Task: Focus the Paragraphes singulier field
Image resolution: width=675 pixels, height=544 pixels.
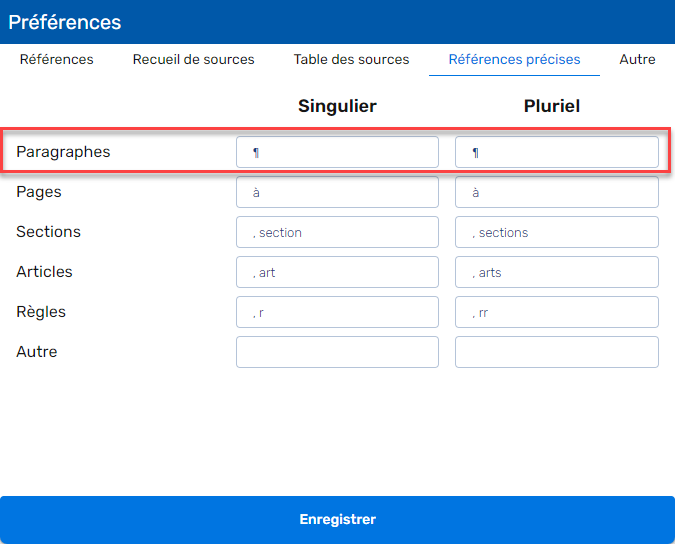Action: 338,152
